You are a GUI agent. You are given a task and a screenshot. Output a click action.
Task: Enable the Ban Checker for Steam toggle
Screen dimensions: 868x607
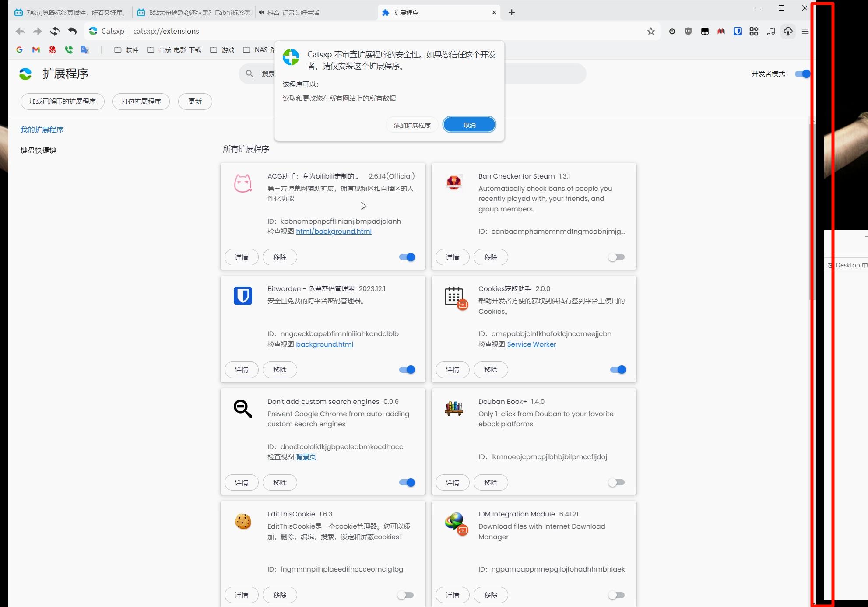click(x=616, y=257)
